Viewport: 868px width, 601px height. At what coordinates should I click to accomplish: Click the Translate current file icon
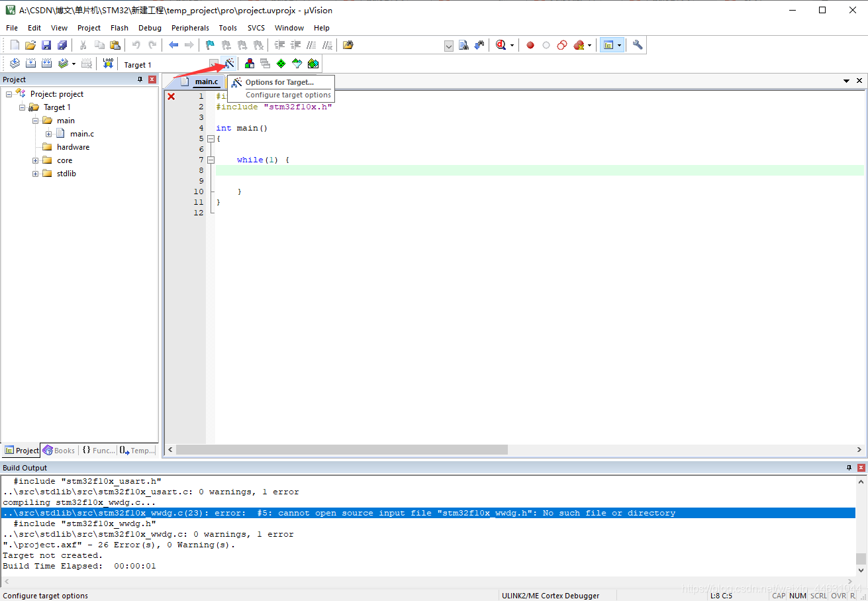coord(15,64)
